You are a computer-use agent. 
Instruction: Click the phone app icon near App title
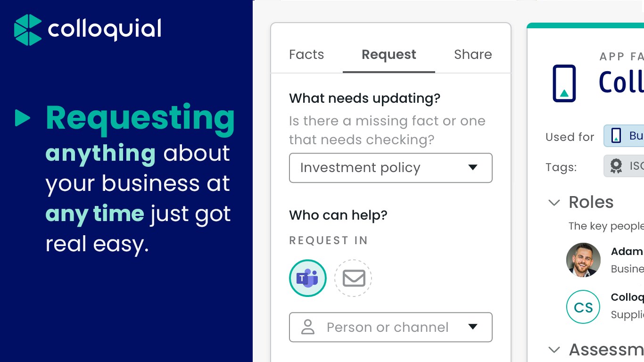[564, 83]
